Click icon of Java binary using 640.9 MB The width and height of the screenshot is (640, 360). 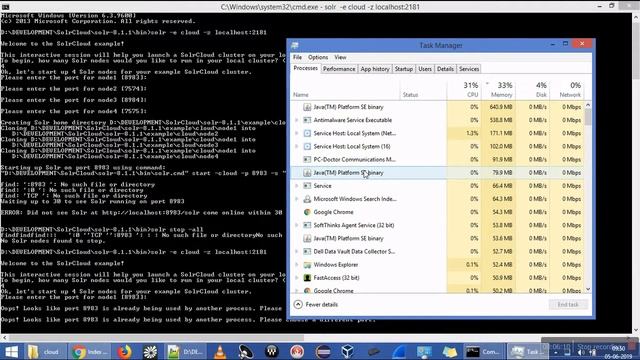[x=307, y=107]
